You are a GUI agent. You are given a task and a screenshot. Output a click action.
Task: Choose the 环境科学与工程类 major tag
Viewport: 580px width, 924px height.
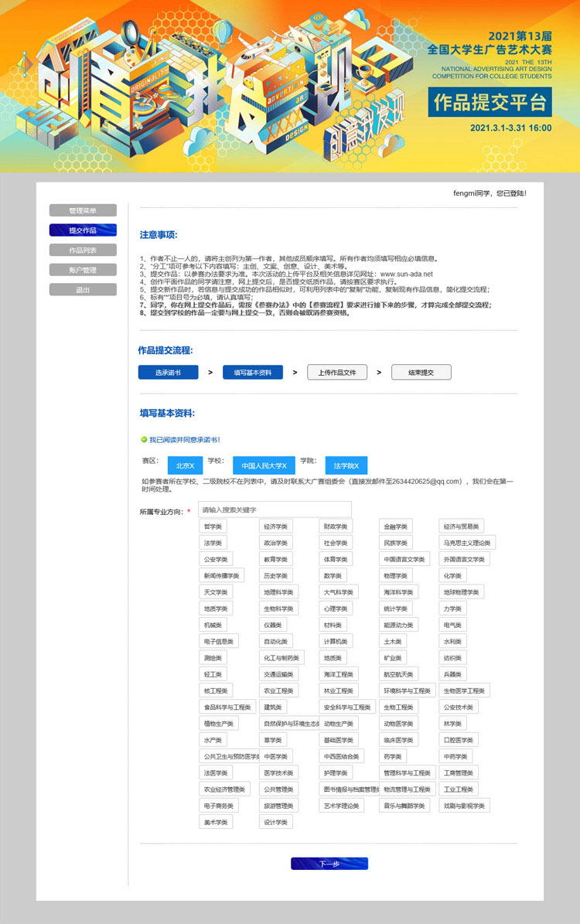[408, 692]
